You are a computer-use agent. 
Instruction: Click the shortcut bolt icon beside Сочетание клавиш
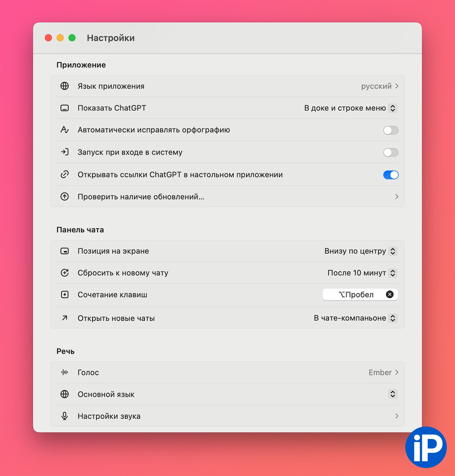pyautogui.click(x=65, y=294)
